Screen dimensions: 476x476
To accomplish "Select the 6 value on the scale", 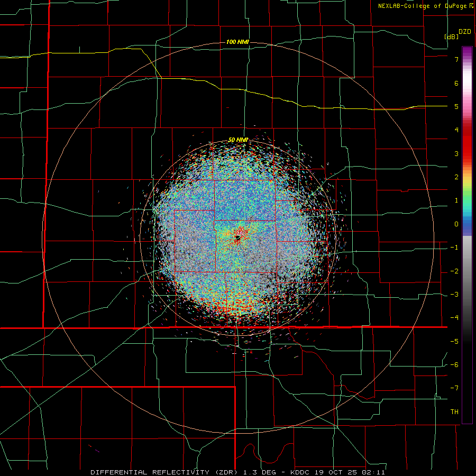I will point(456,83).
